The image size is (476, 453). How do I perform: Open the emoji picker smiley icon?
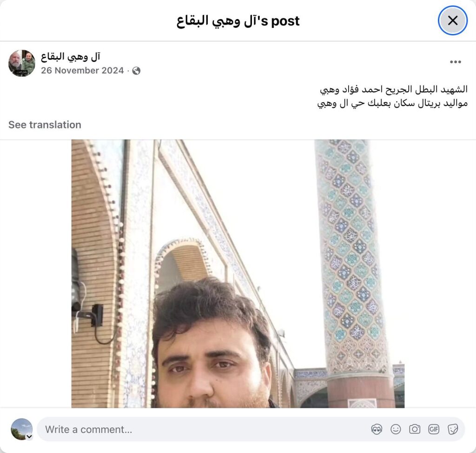pos(396,429)
